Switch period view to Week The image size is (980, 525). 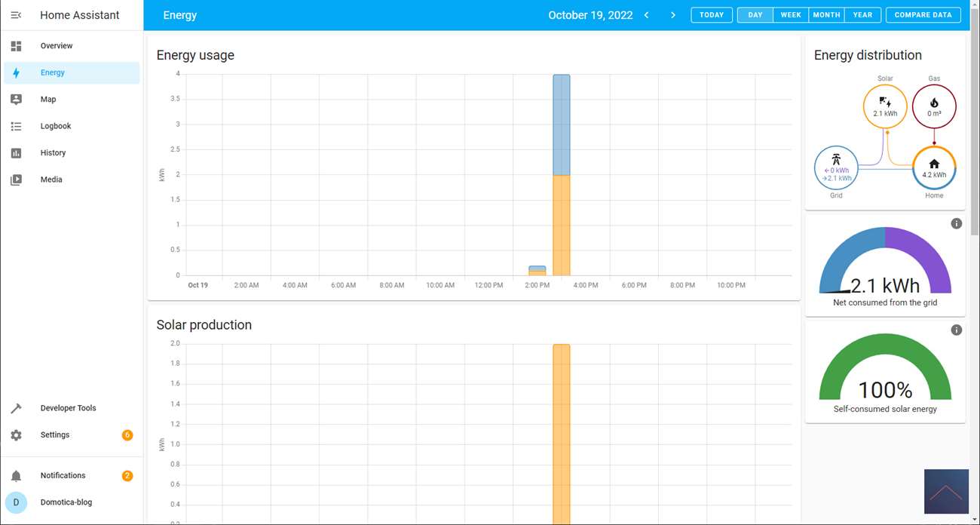point(791,15)
